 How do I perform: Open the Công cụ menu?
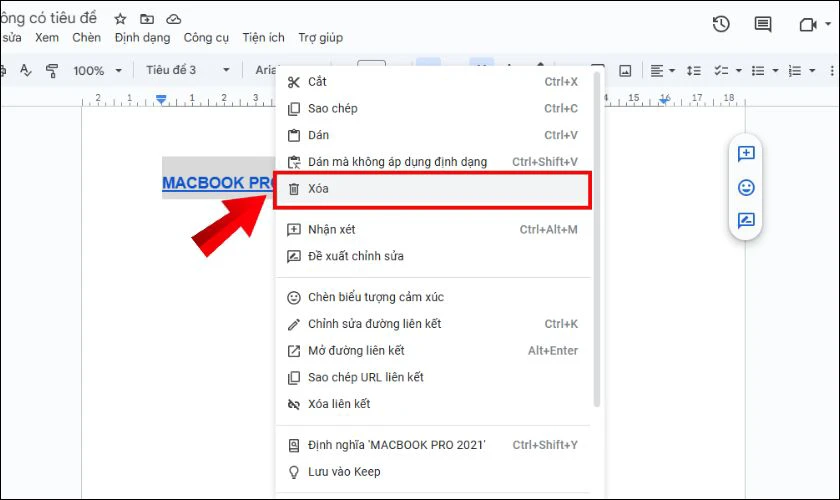tap(206, 38)
